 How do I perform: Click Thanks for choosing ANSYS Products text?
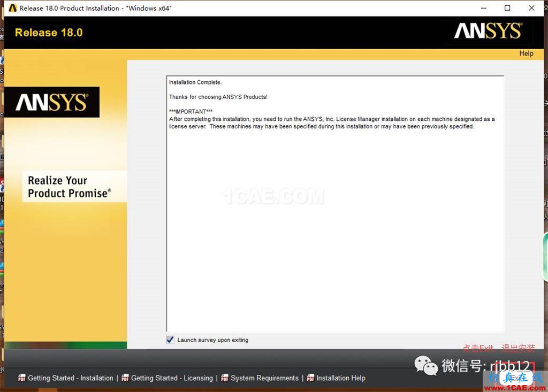tap(218, 97)
